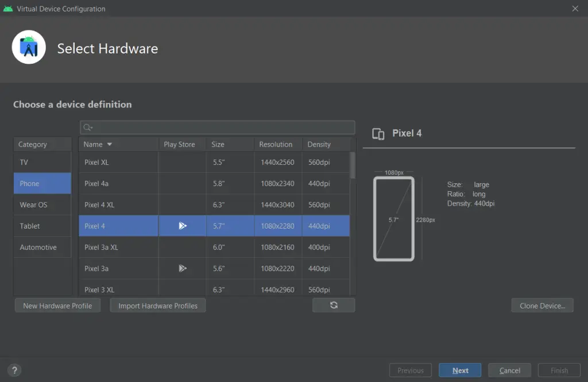Click the device icon next to Pixel 4 title
588x382 pixels.
tap(378, 134)
